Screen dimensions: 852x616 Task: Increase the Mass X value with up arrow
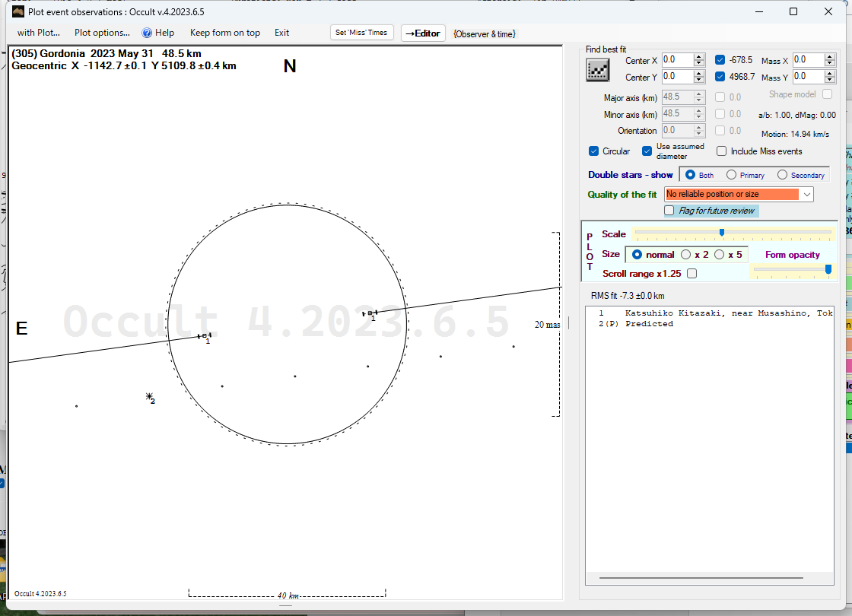pyautogui.click(x=830, y=57)
